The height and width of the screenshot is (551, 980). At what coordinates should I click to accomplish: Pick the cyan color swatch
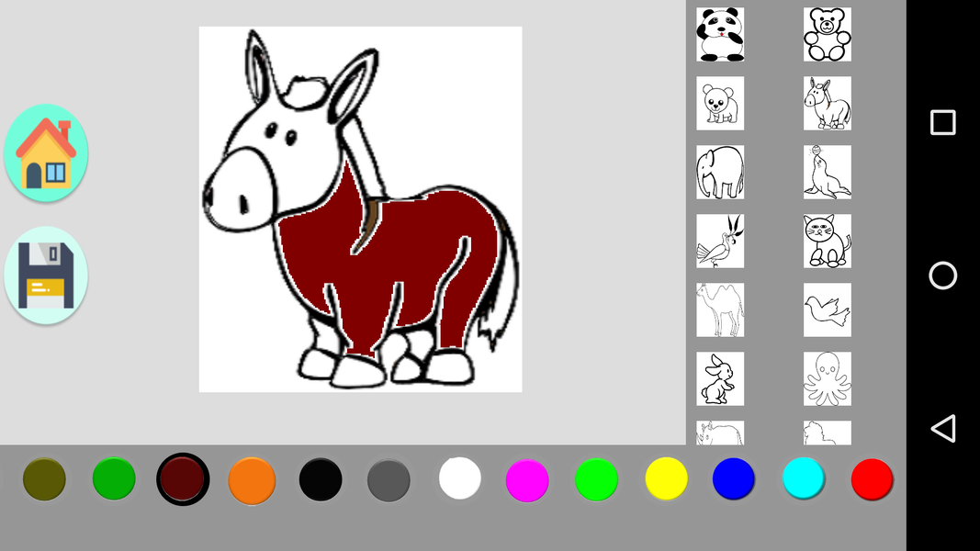tap(803, 478)
